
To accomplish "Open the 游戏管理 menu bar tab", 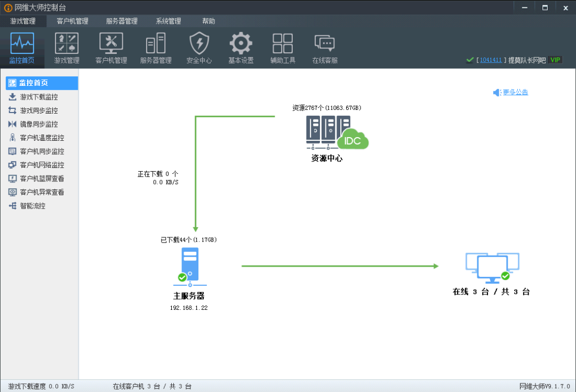I will [23, 21].
